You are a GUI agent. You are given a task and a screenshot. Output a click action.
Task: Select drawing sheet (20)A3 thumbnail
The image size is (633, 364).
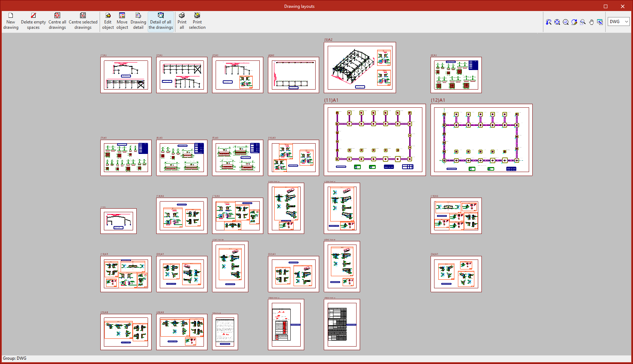pos(182,274)
